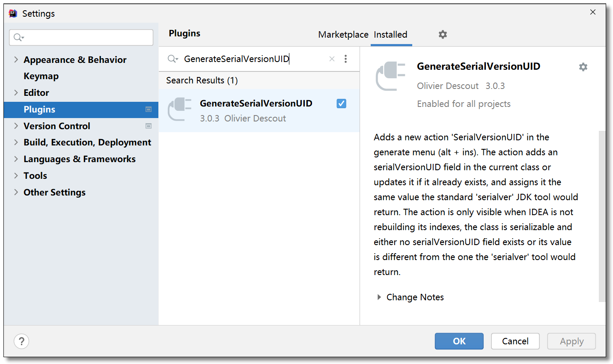Viewport: 613px width, 364px height.
Task: Expand the Change Notes section
Action: [x=379, y=297]
